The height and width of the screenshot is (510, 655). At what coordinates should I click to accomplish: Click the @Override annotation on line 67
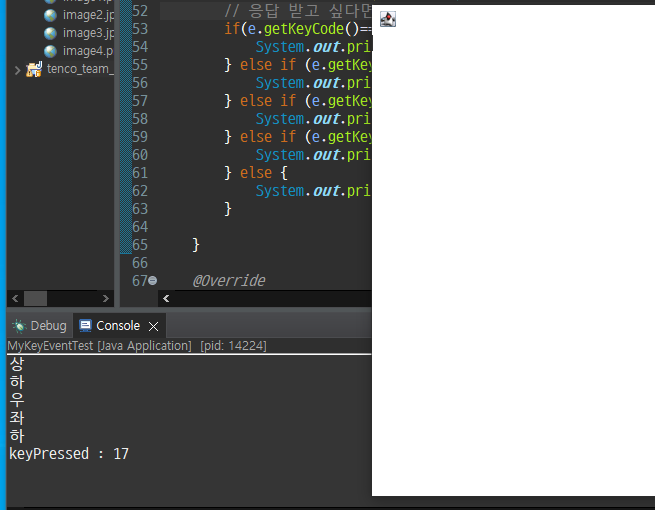[229, 281]
